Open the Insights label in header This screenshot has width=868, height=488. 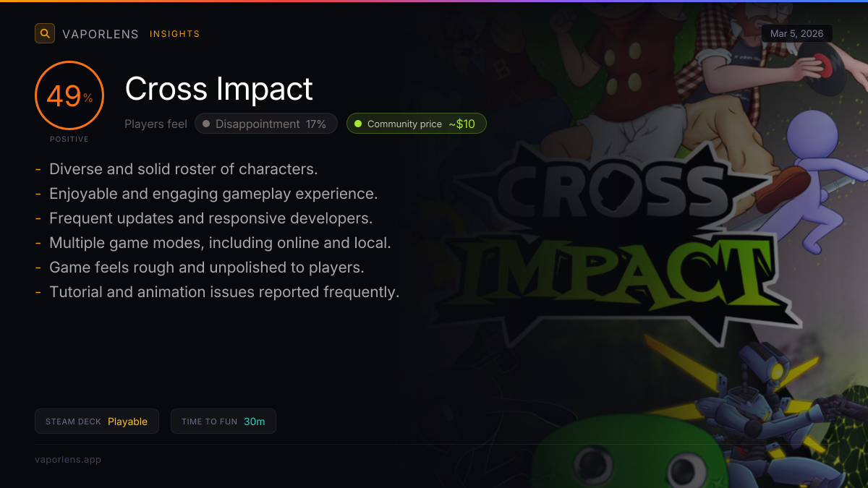(x=174, y=34)
